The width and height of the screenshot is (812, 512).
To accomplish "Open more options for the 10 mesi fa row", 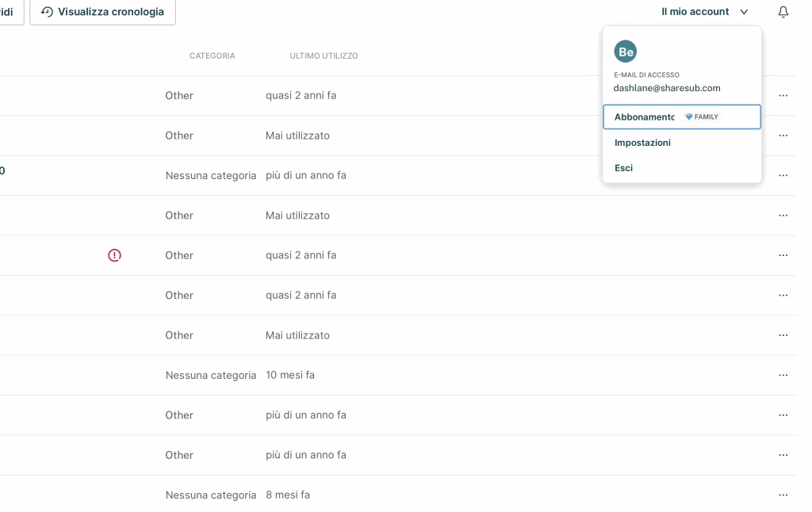I will (783, 376).
